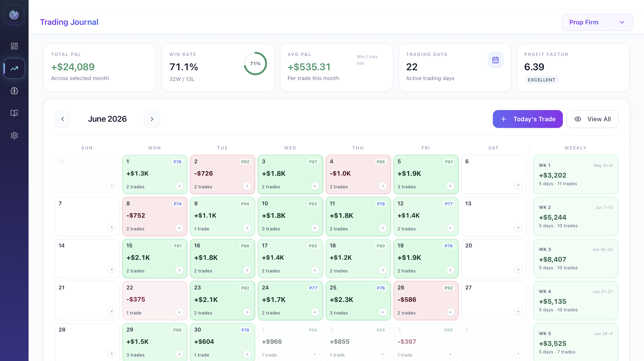Image resolution: width=644 pixels, height=361 pixels.
Task: Open the dashboard grid icon in sidebar
Action: [14, 46]
